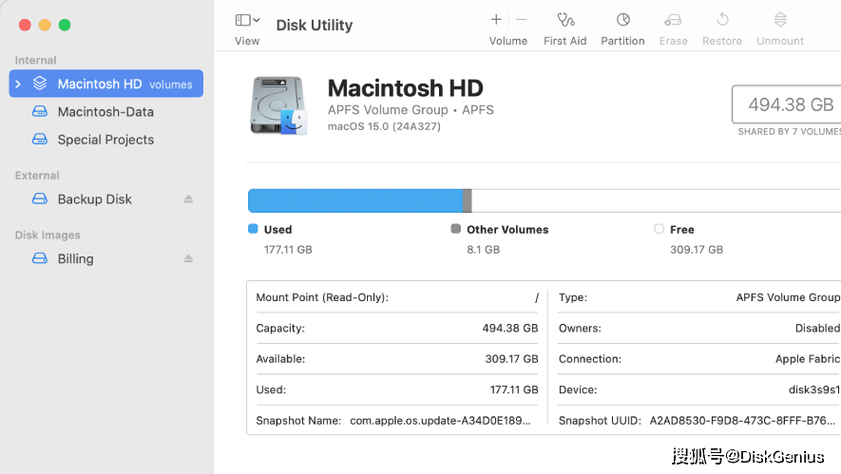Image resolution: width=841 pixels, height=474 pixels.
Task: Click the Internal sidebar section header
Action: (x=35, y=60)
